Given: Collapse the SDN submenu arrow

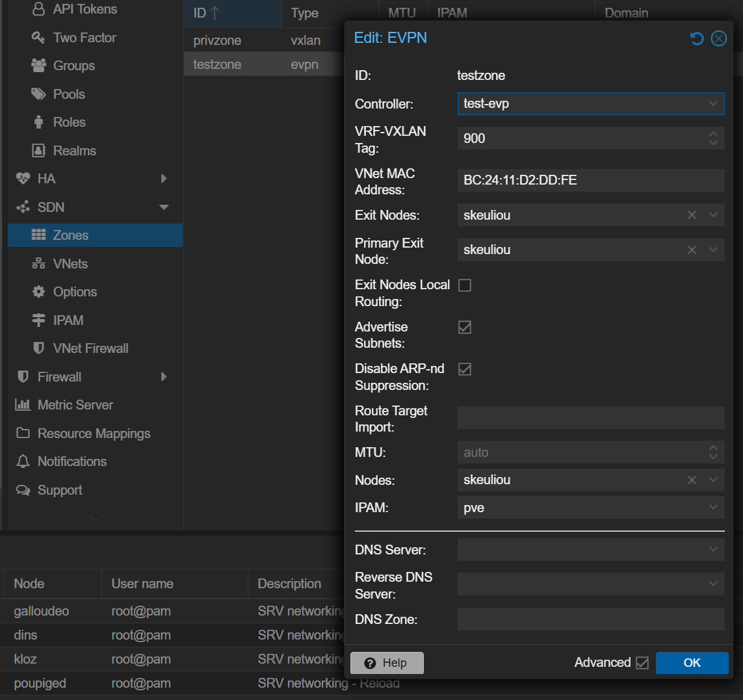Looking at the screenshot, I should point(164,207).
